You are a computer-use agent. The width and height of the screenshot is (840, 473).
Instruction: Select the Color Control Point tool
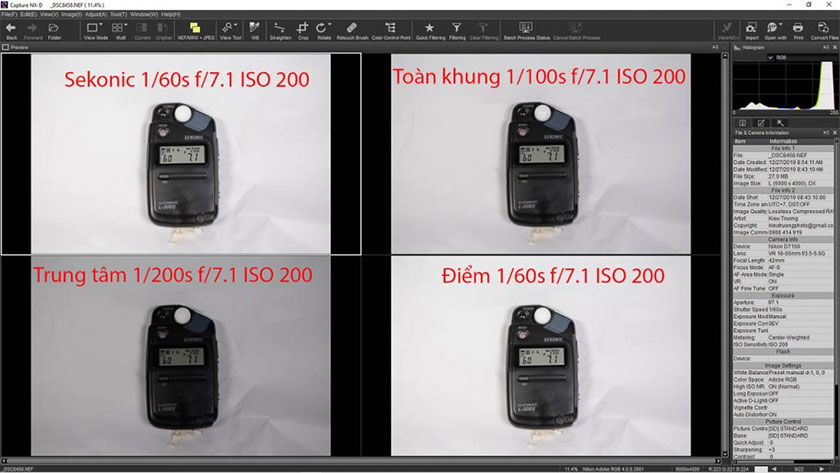pos(391,31)
